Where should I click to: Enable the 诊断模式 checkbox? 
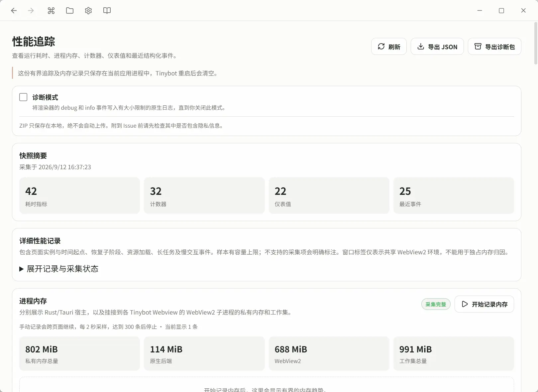pyautogui.click(x=23, y=97)
